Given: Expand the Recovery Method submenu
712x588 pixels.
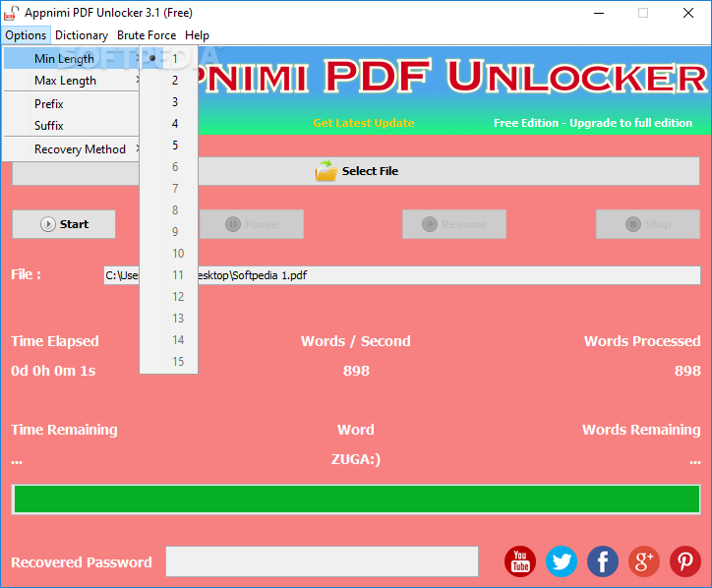Looking at the screenshot, I should [x=71, y=148].
